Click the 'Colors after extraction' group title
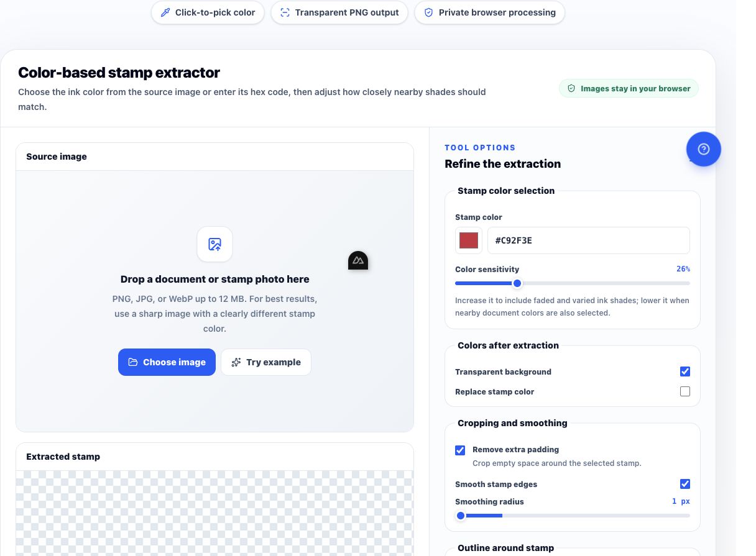This screenshot has height=556, width=756. click(508, 345)
